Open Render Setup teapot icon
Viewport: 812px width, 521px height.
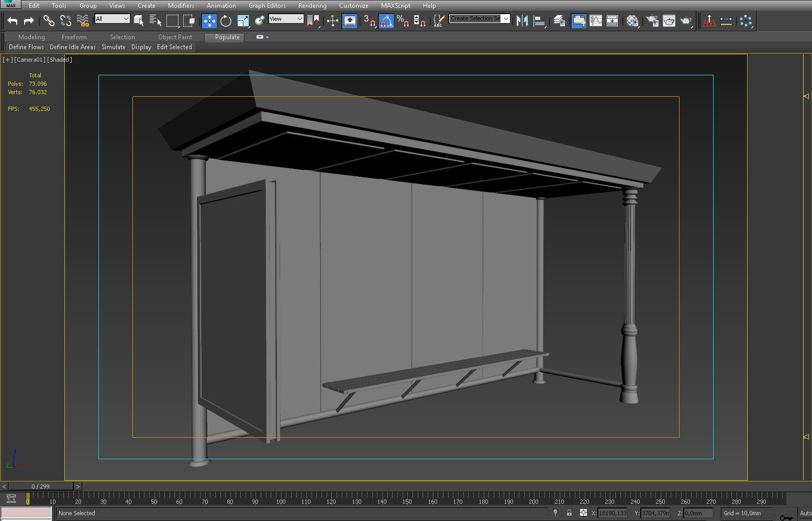pos(652,21)
